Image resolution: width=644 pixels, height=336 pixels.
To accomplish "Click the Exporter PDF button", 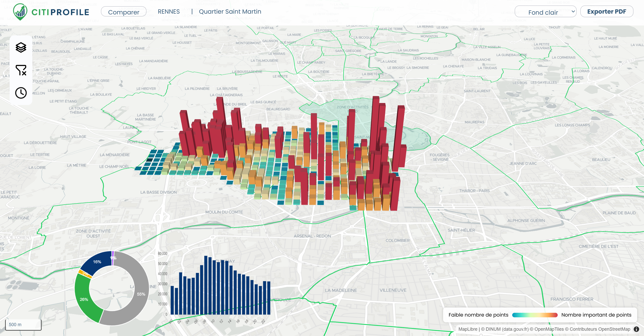I will pos(606,12).
